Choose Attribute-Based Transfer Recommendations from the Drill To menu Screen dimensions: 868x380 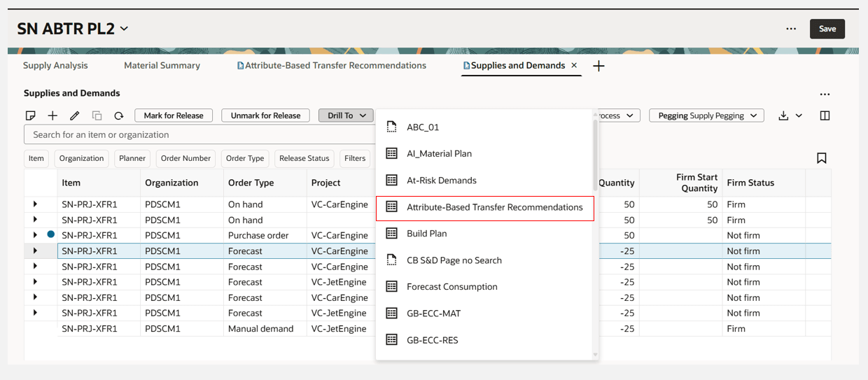point(485,207)
